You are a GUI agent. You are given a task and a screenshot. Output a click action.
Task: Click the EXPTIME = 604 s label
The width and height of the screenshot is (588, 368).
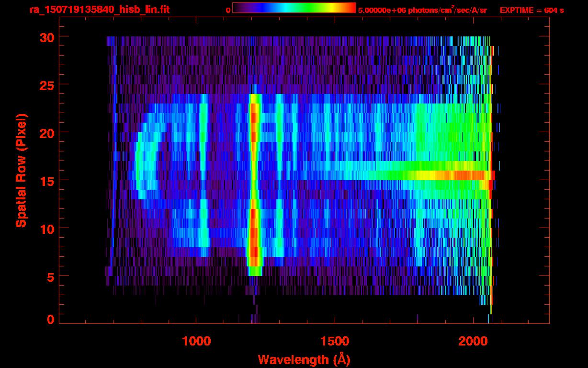click(531, 10)
